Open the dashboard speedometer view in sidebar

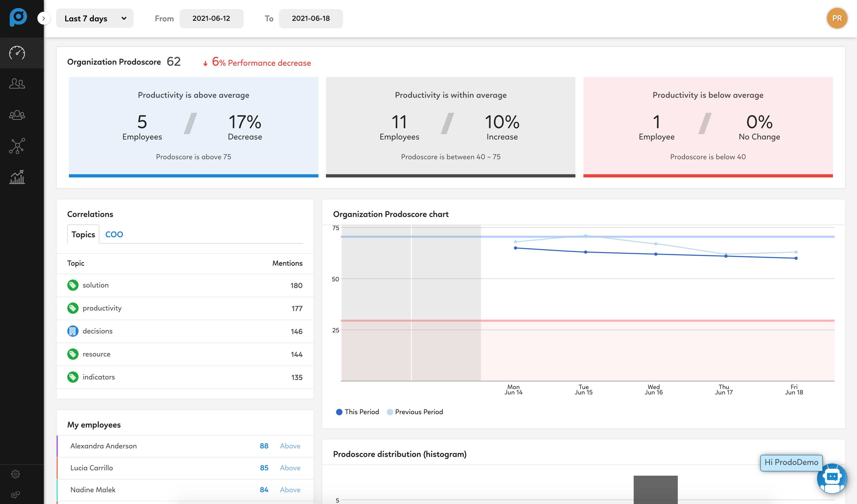point(16,53)
